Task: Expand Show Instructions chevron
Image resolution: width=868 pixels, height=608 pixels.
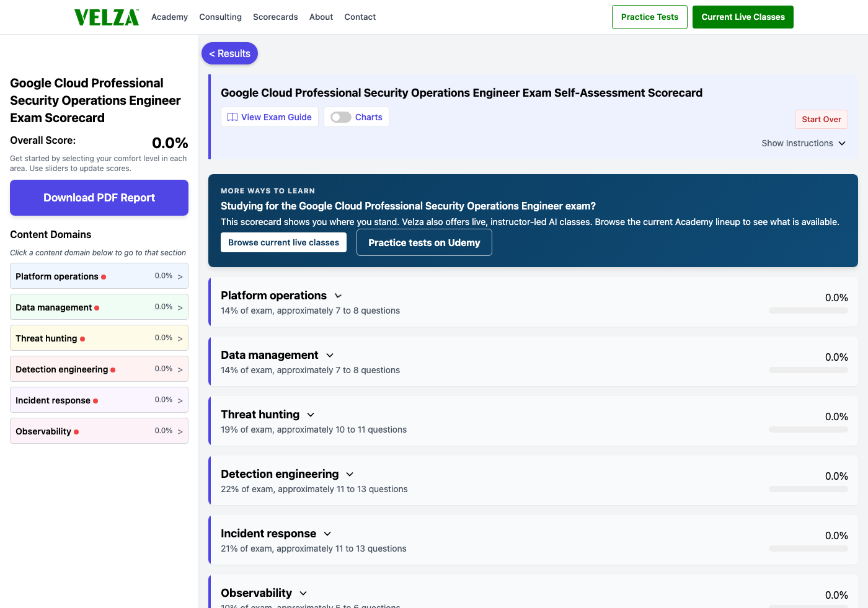Action: tap(842, 143)
